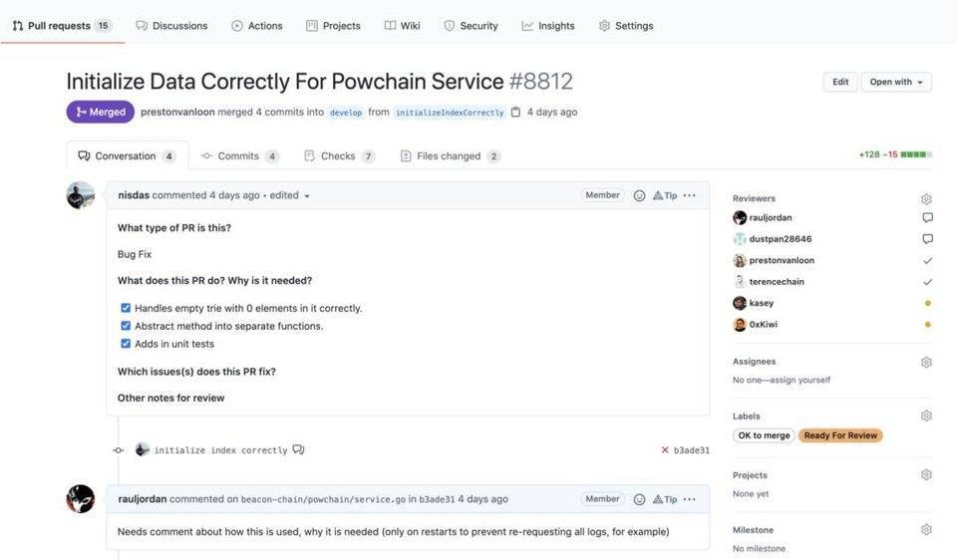This screenshot has width=957, height=560.
Task: Open rauljordan comment options menu
Action: point(690,499)
